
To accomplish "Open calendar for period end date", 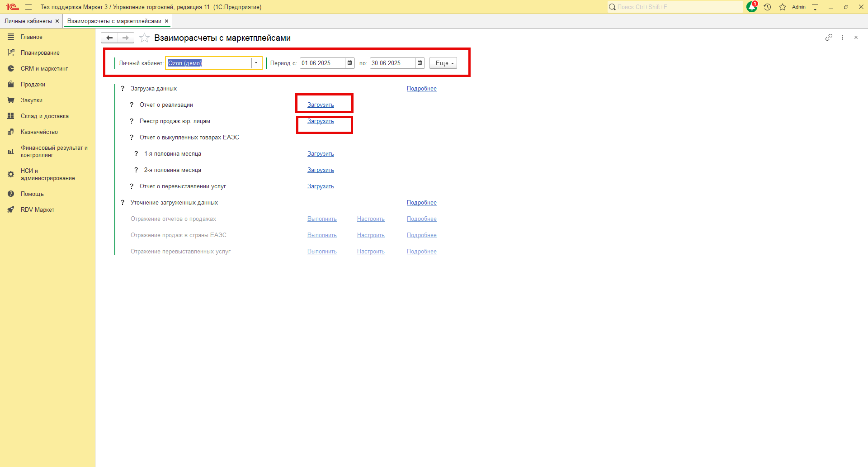I will click(x=420, y=63).
